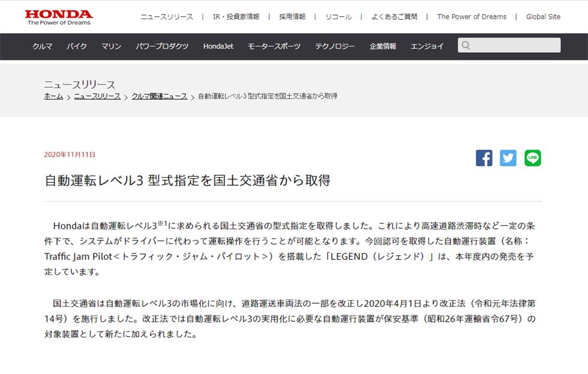The image size is (588, 374).
Task: Visit よくあるご質問 page
Action: tap(394, 17)
